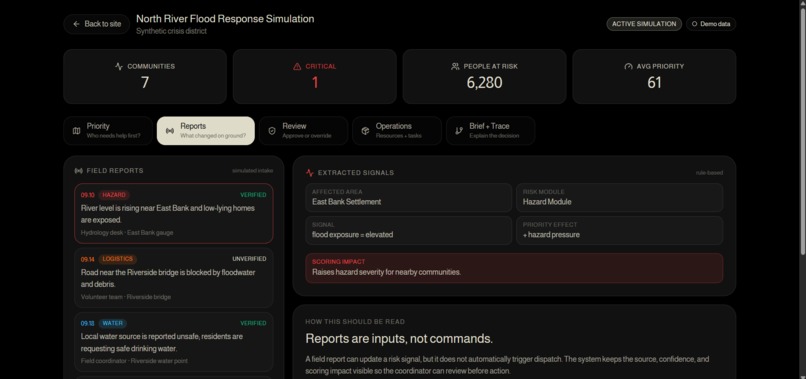Image resolution: width=806 pixels, height=379 pixels.
Task: Click the Scoring Impact red box
Action: pyautogui.click(x=514, y=267)
